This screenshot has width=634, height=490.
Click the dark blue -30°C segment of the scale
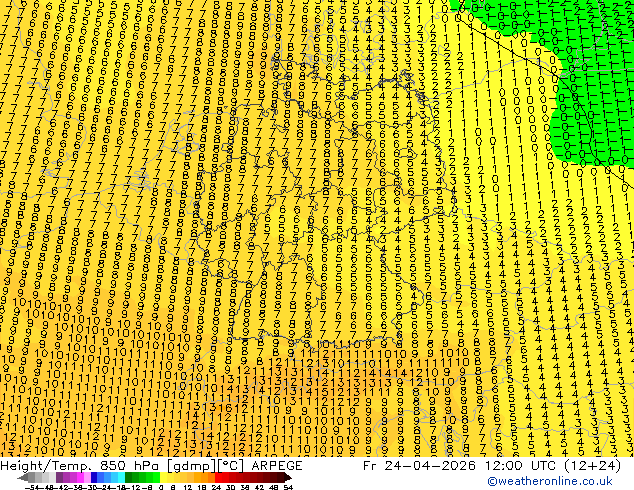[94, 477]
